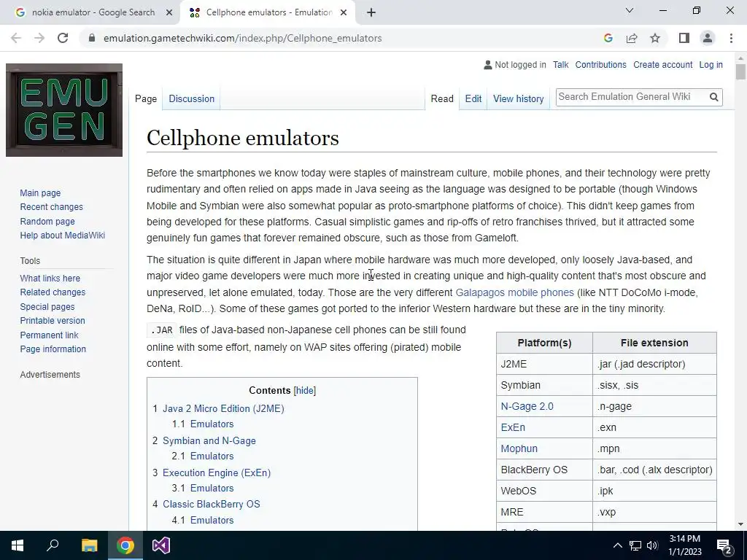Open the tab search chevron
Screen dimensions: 747x560
(630, 10)
